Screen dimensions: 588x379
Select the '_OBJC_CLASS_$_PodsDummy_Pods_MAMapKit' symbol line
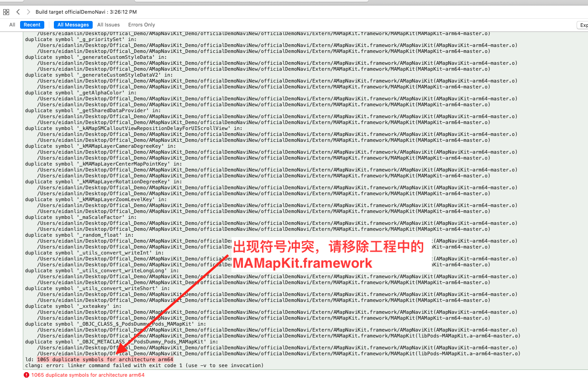coord(115,324)
